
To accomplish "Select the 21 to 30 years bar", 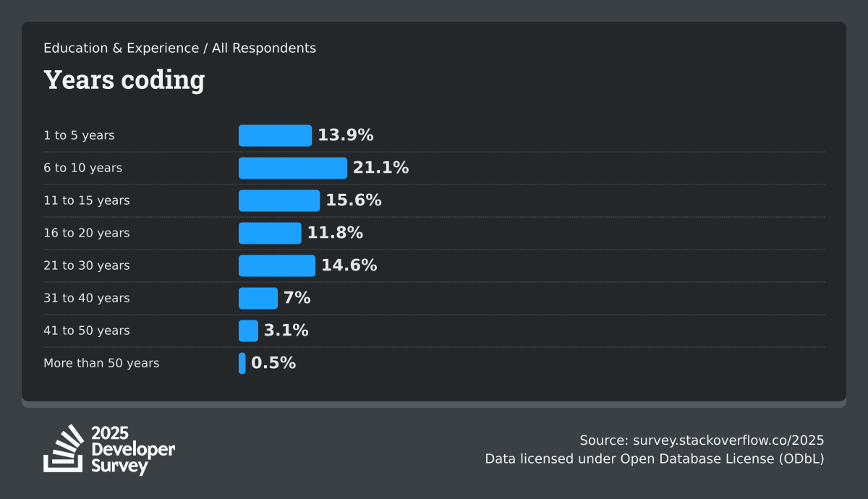I will pos(276,265).
